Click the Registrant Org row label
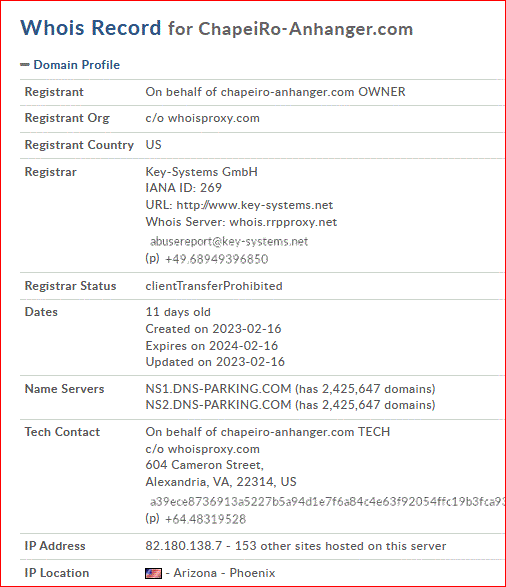The image size is (506, 587). click(x=67, y=118)
